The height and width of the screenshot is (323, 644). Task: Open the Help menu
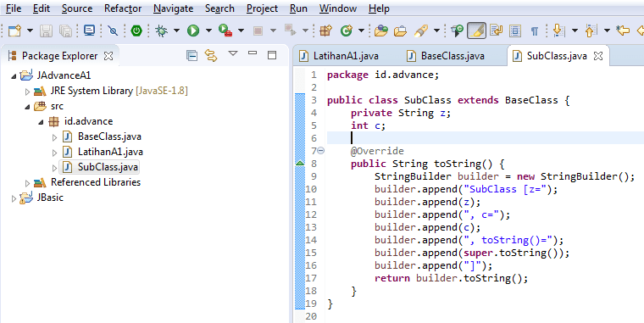(x=379, y=8)
